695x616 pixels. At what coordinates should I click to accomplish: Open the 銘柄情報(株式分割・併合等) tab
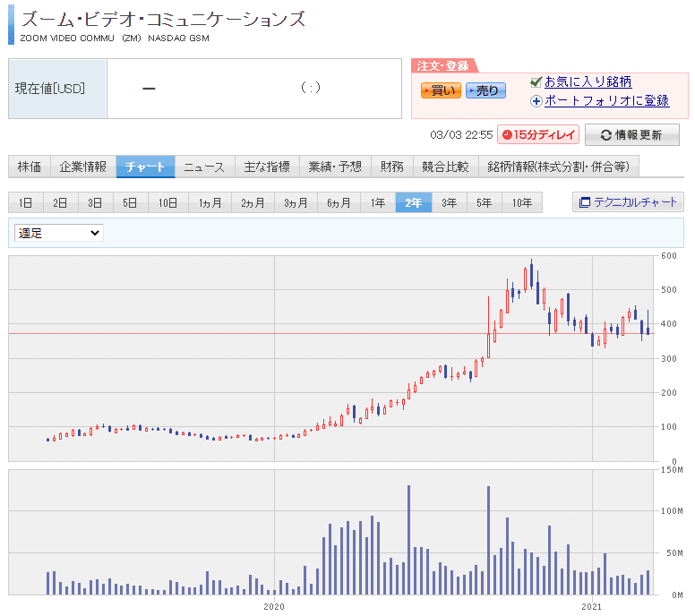(559, 167)
